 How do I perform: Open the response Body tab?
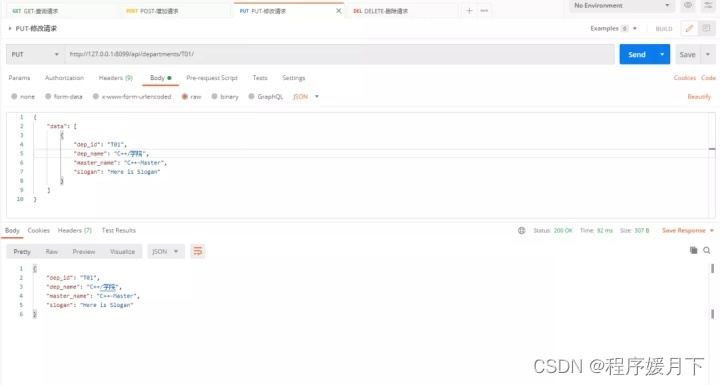(x=12, y=230)
